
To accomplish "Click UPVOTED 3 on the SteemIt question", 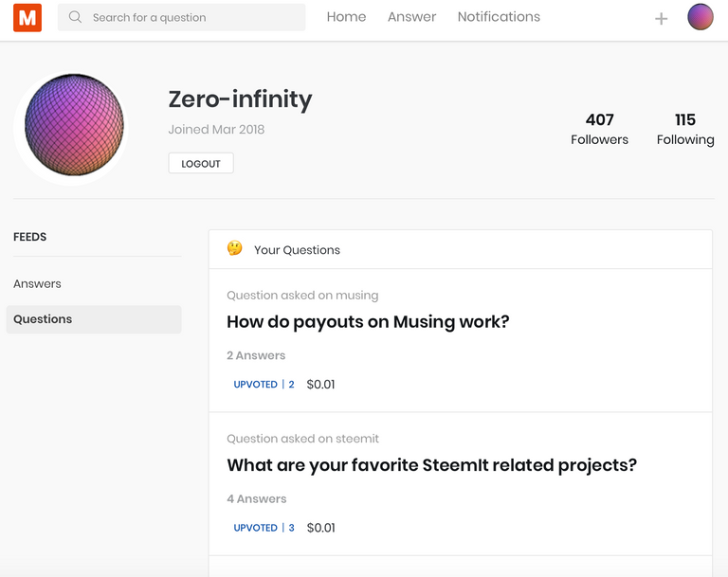I will (264, 528).
